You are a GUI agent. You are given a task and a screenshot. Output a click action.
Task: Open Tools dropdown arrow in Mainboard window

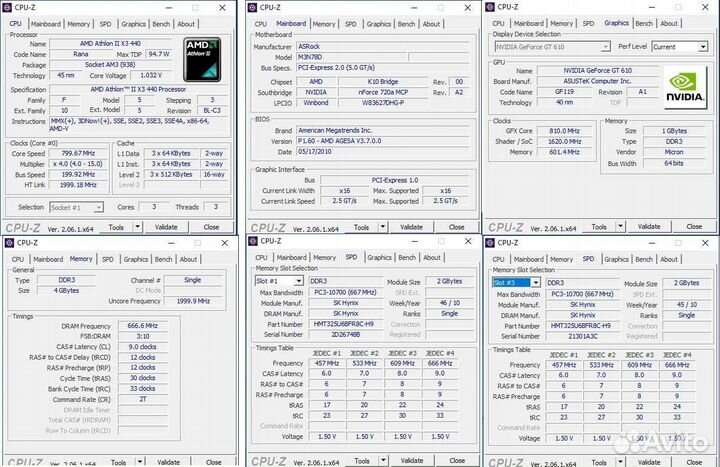pos(382,227)
